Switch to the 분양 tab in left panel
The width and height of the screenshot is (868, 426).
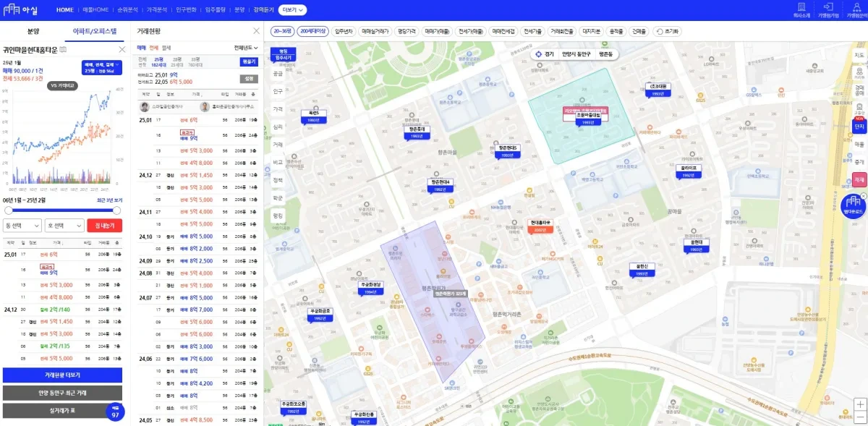click(x=33, y=31)
